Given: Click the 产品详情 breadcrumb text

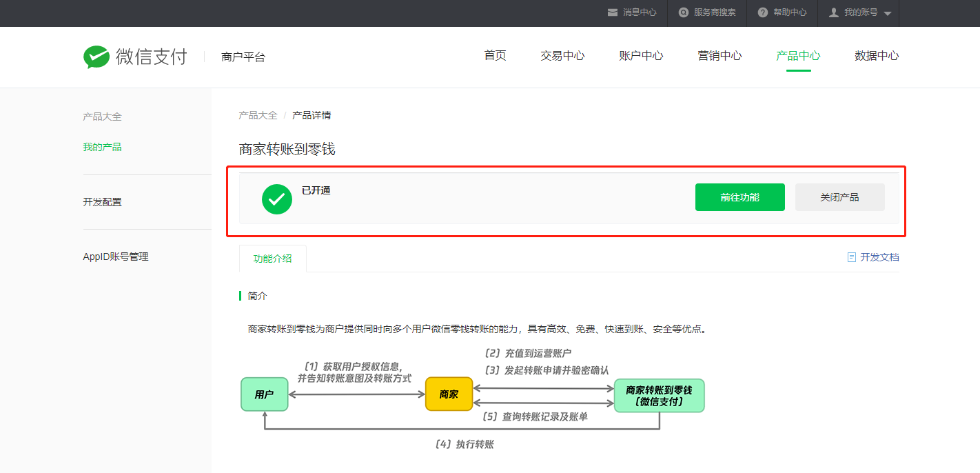Looking at the screenshot, I should tap(312, 115).
